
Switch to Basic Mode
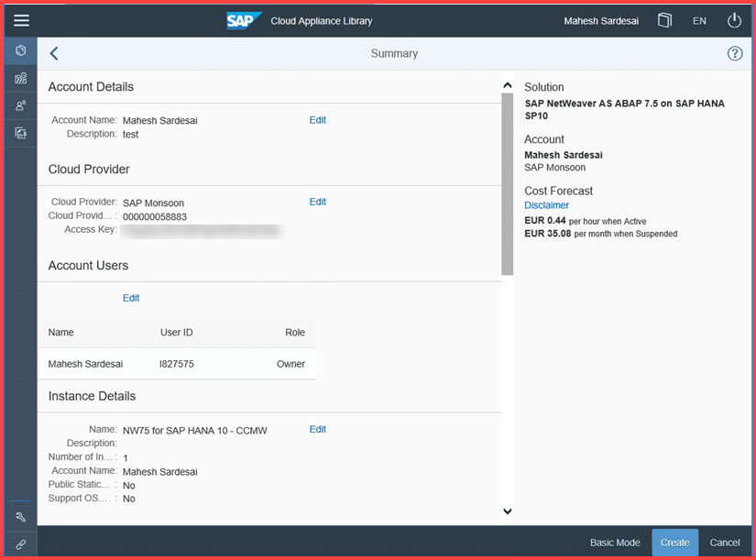[615, 543]
